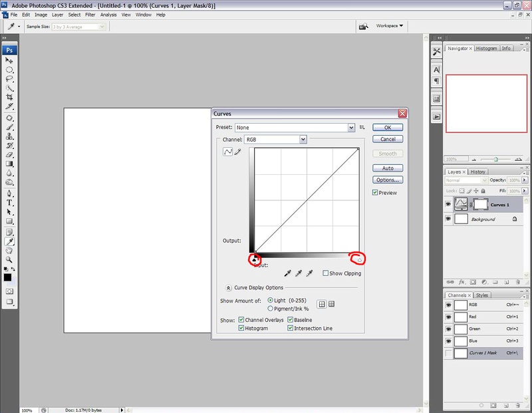This screenshot has height=413, width=532.
Task: Hide the Curves 1 layer
Action: tap(448, 204)
